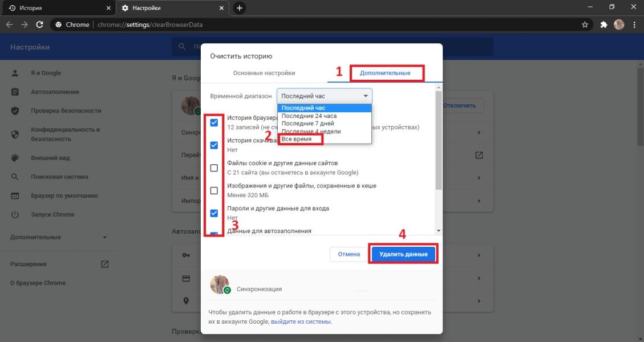Open Конфиденциальность и безопасность section

(65, 135)
